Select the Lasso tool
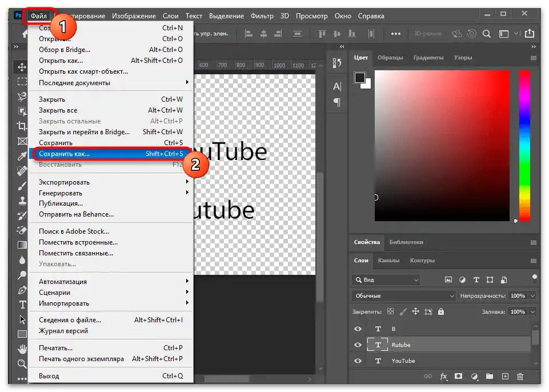Screen dimensions: 549x392 [22, 97]
